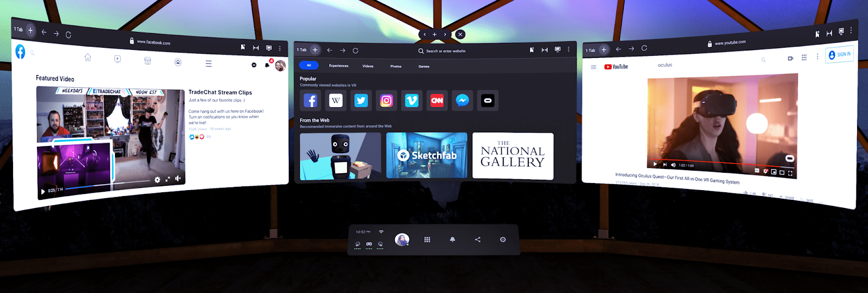
Task: Open new tab in the Facebook window
Action: pos(30,30)
